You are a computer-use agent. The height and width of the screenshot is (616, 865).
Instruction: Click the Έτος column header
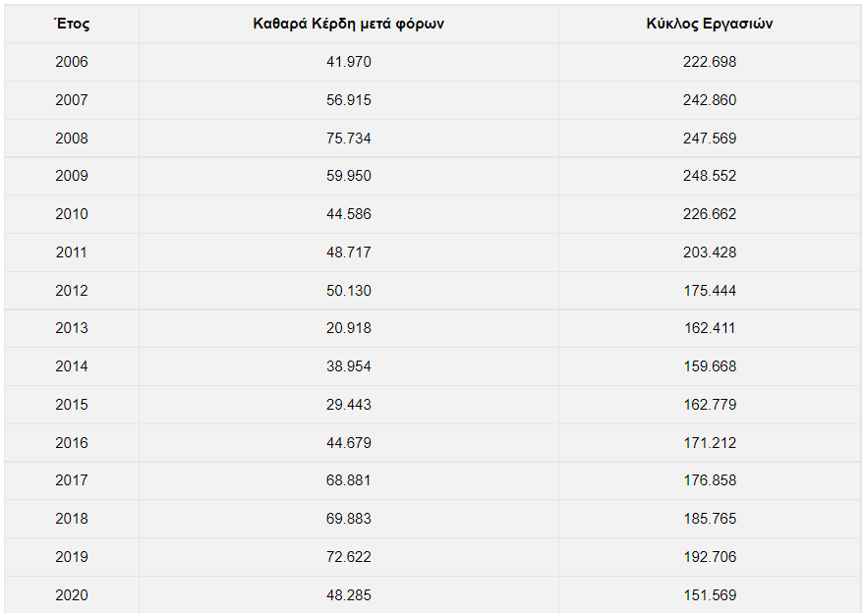[72, 24]
